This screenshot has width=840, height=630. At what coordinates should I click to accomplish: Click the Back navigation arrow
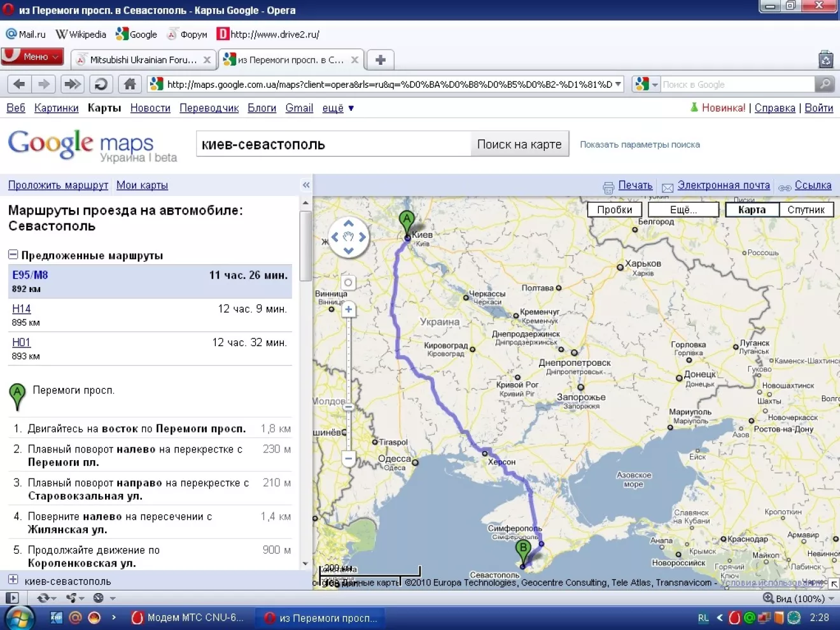pos(19,84)
